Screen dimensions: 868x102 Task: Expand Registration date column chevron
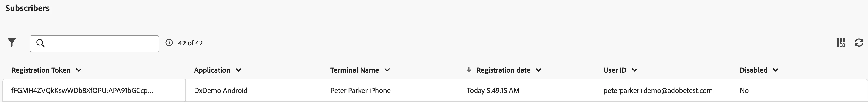(539, 70)
